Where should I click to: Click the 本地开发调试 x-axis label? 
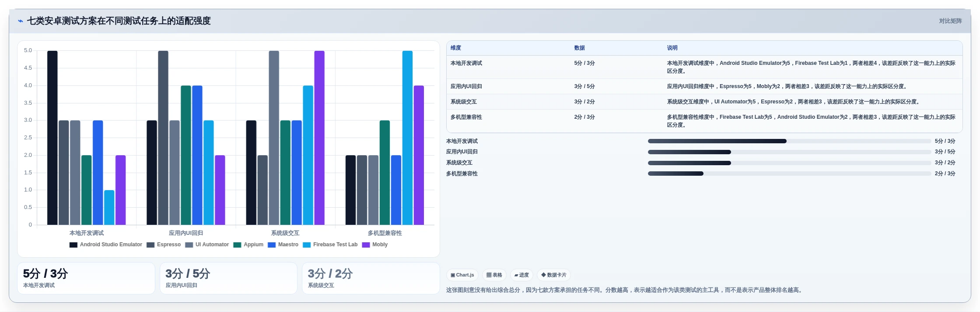point(87,233)
